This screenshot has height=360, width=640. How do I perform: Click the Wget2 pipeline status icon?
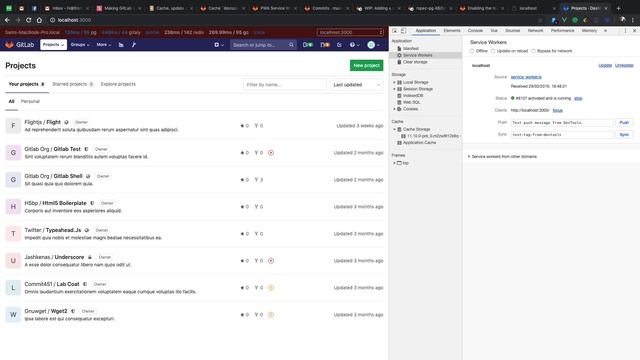click(x=271, y=315)
